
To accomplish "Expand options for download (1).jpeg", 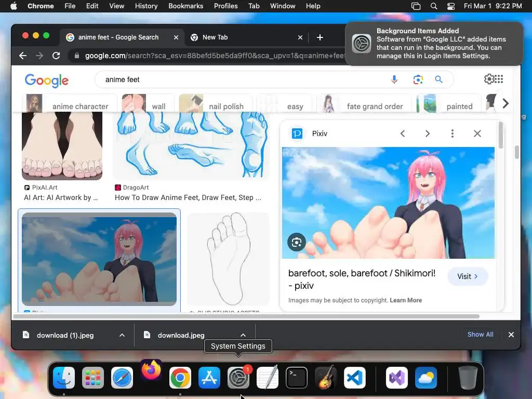I will [122, 335].
